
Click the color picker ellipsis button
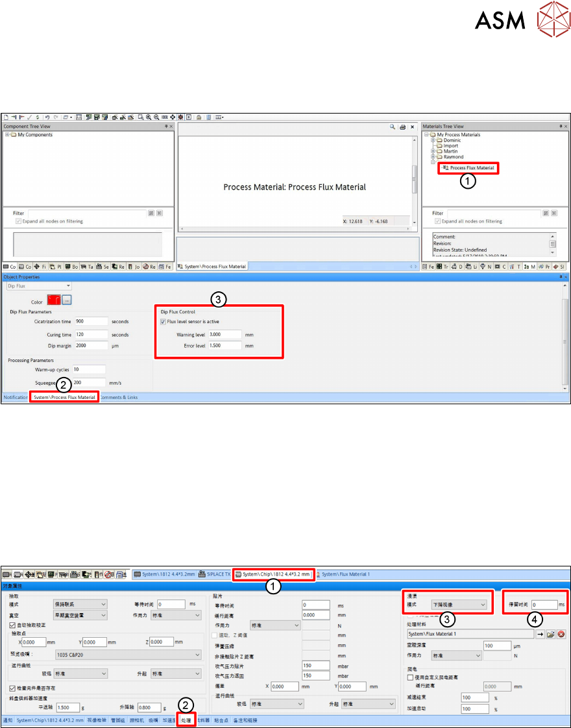pos(67,300)
